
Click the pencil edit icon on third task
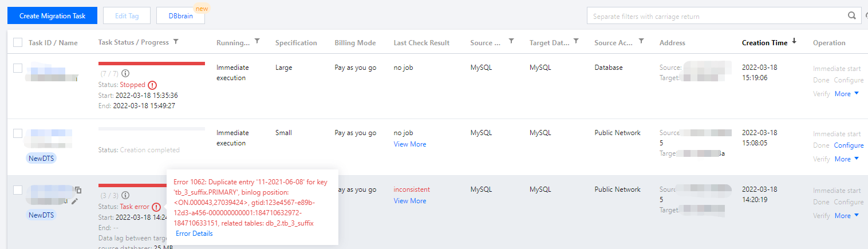(75, 201)
